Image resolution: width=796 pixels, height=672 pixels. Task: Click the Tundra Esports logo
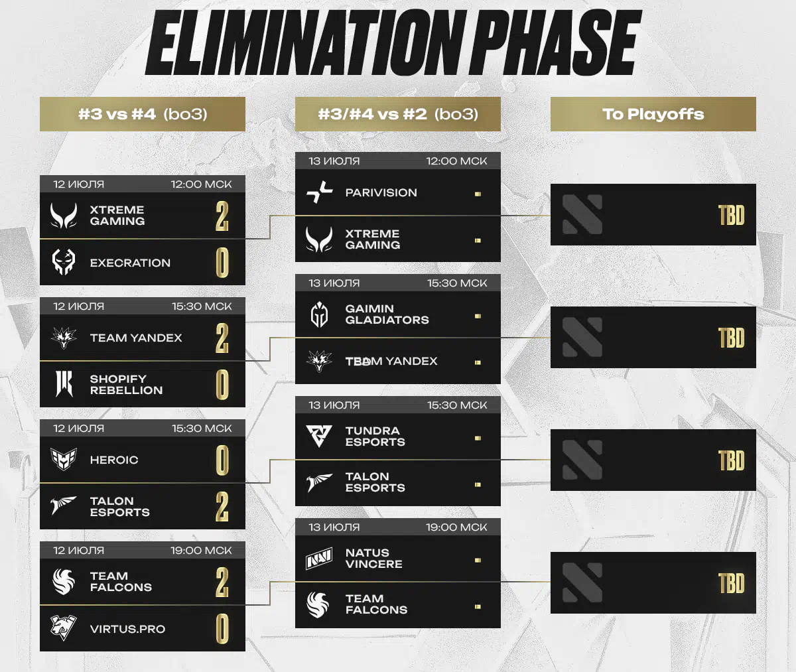click(x=319, y=436)
